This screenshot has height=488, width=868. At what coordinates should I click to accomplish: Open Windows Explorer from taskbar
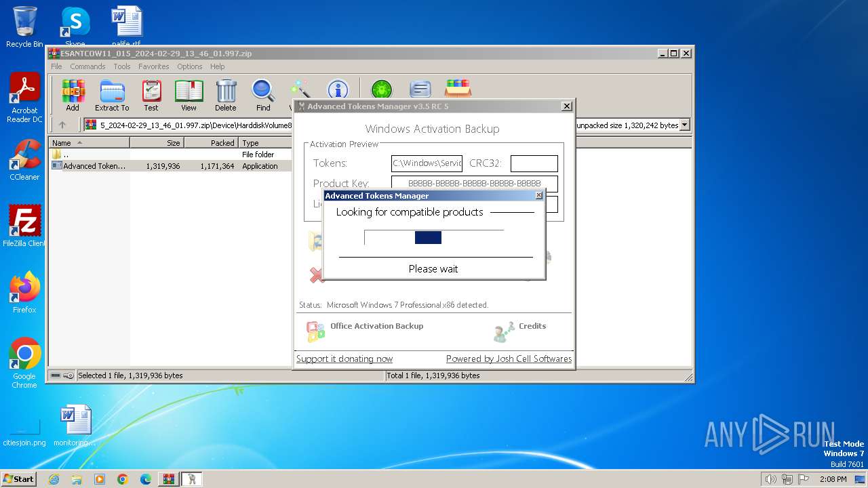point(77,479)
